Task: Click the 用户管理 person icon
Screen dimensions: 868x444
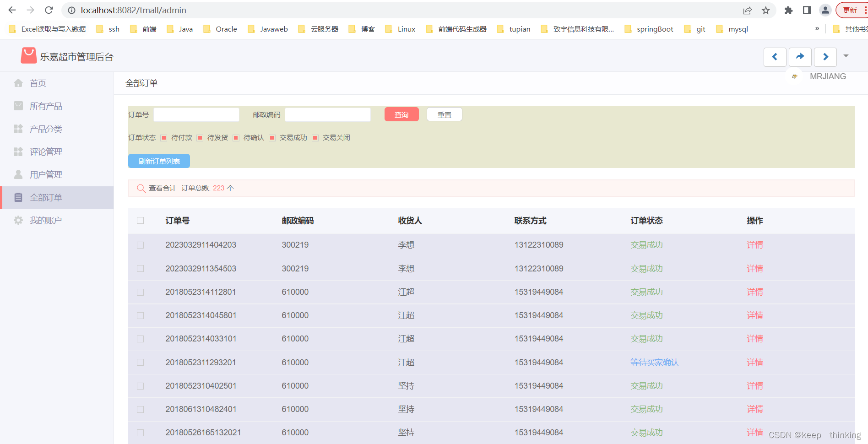Action: (x=18, y=174)
